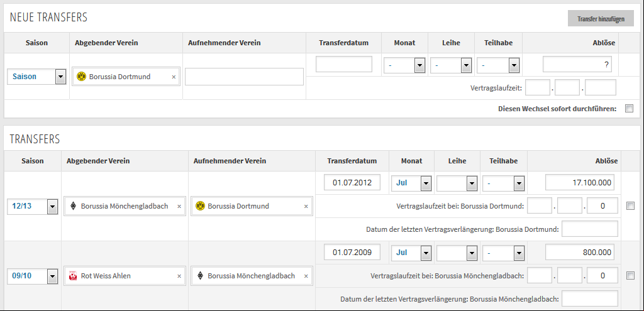Image resolution: width=644 pixels, height=311 pixels.
Task: Click the middle Vertragslaufzeit bei Borussia Mönchengladbach box
Action: (570, 275)
